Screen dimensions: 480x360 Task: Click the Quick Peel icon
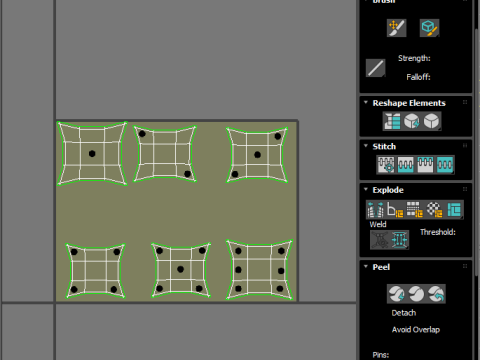click(396, 294)
